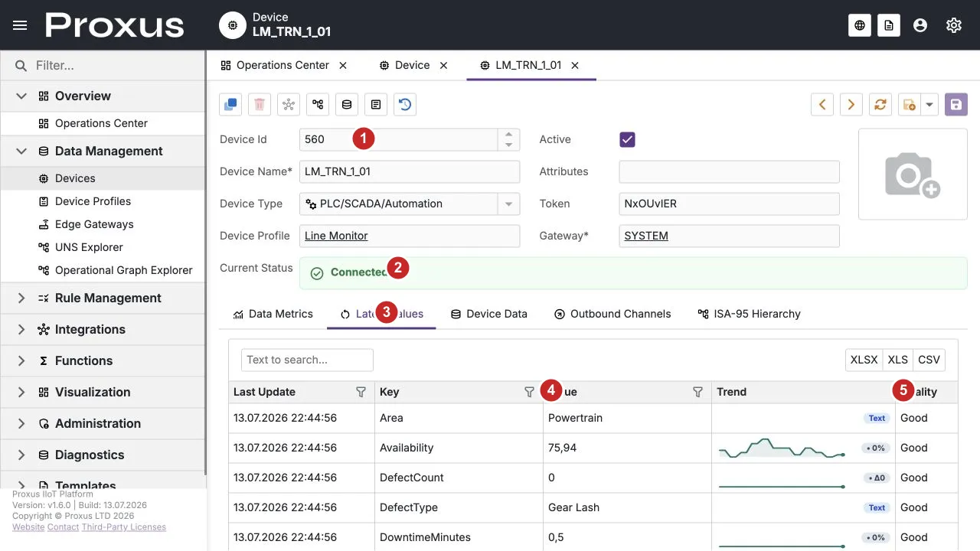
Task: Open the Website footer link
Action: pyautogui.click(x=28, y=527)
